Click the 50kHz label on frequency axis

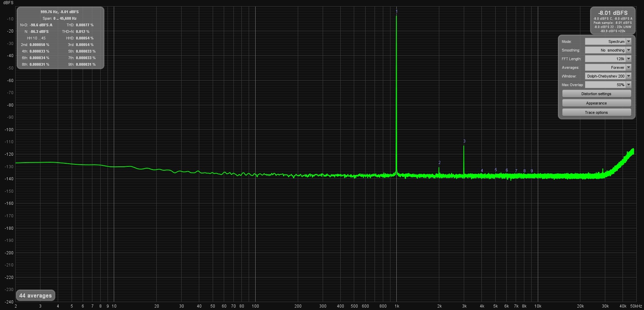pyautogui.click(x=636, y=306)
